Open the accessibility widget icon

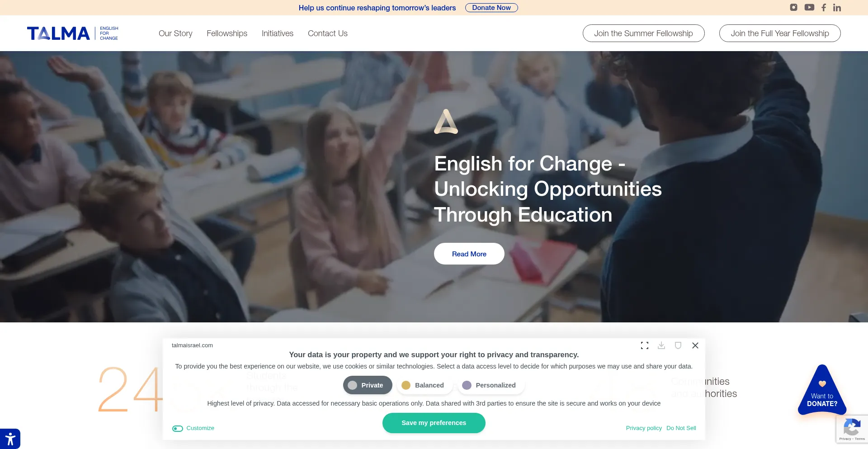[x=10, y=439]
